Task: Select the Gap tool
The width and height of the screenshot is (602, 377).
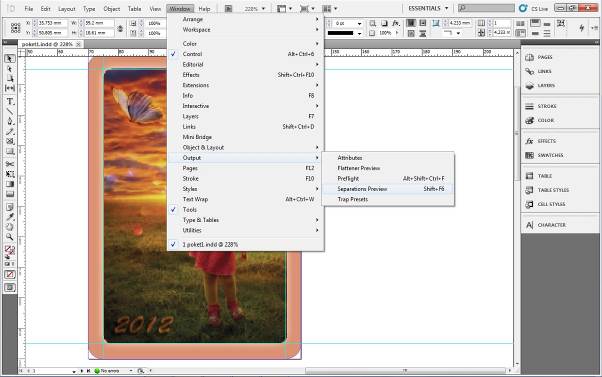Action: [x=10, y=88]
